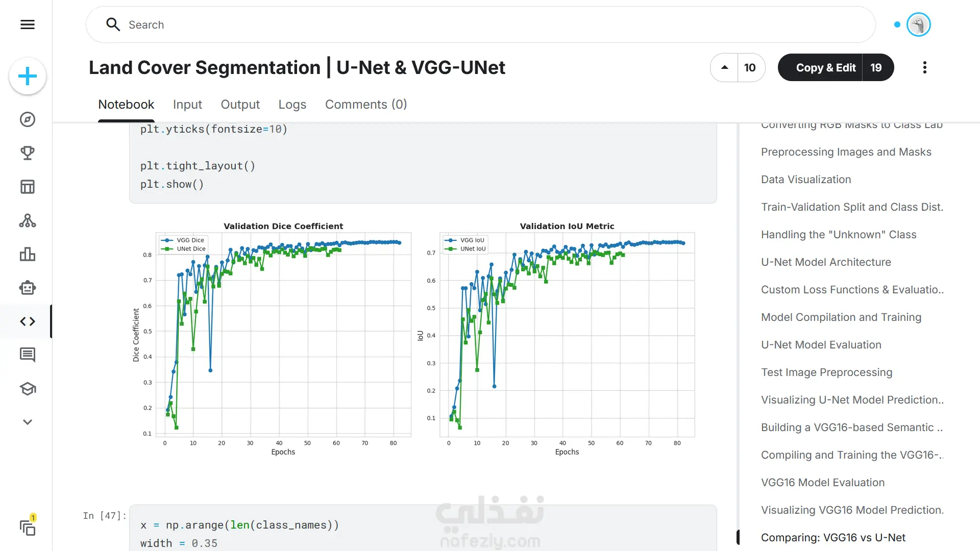Viewport: 980px width, 551px height.
Task: Open Discussions via the comment icon
Action: point(28,355)
